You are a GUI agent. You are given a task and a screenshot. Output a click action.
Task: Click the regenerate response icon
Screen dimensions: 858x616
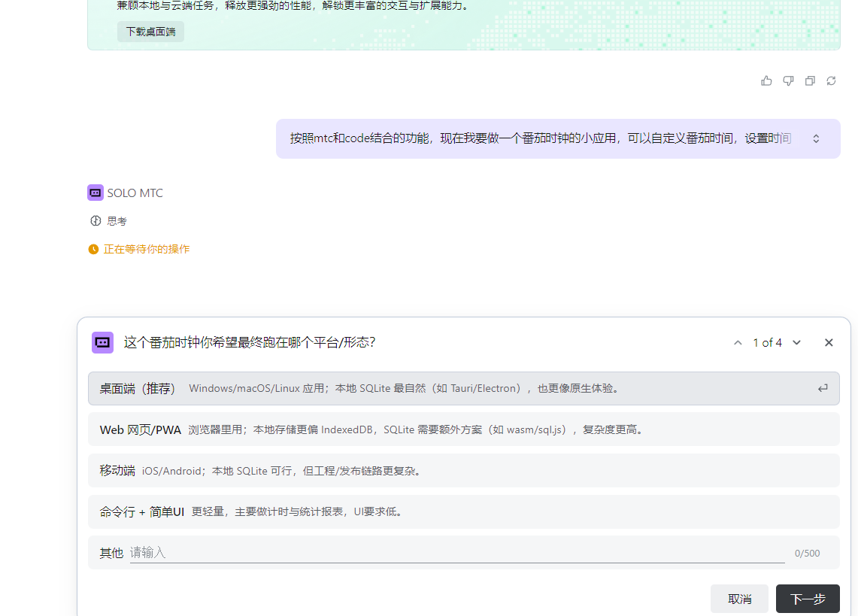tap(831, 80)
